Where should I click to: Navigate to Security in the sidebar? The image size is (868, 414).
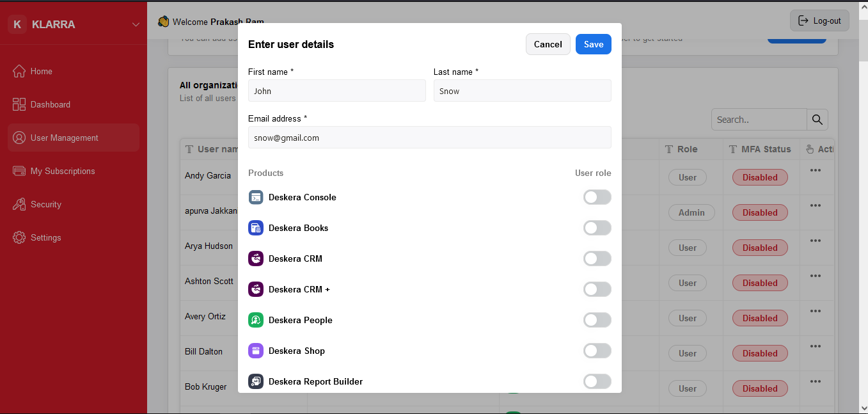click(74, 204)
